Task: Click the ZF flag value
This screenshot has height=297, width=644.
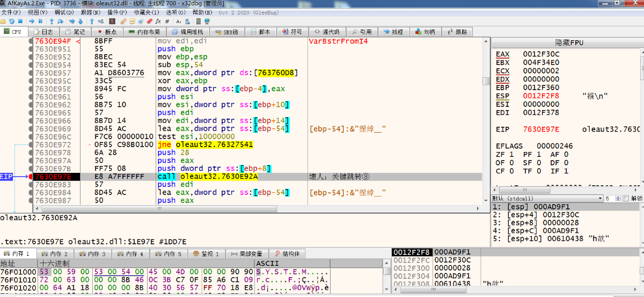Action: click(x=510, y=154)
